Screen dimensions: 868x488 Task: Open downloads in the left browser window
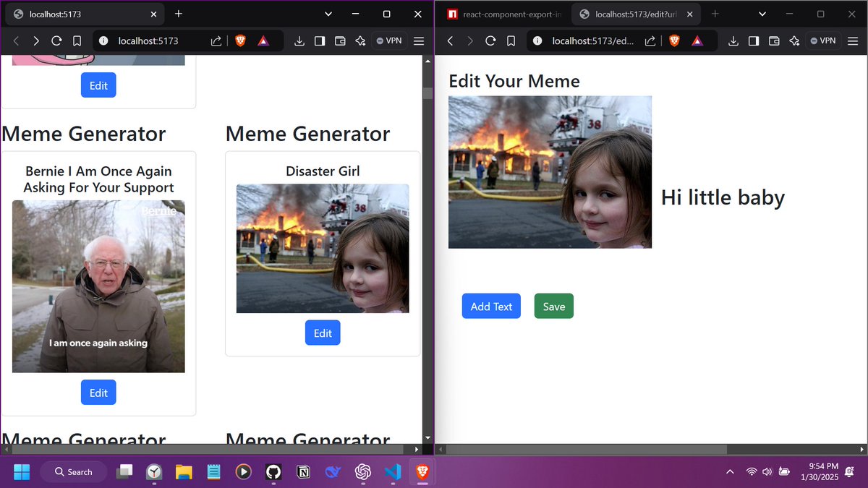[299, 41]
